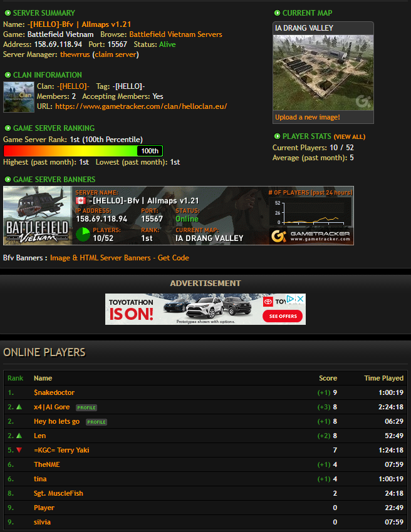Open player tina
The image size is (411, 532).
coord(40,479)
